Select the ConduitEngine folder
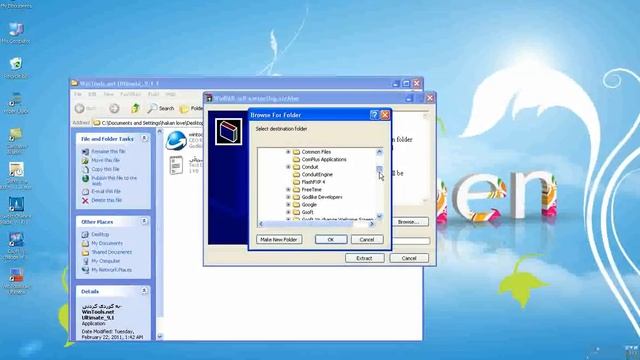640x360 pixels. 317,174
